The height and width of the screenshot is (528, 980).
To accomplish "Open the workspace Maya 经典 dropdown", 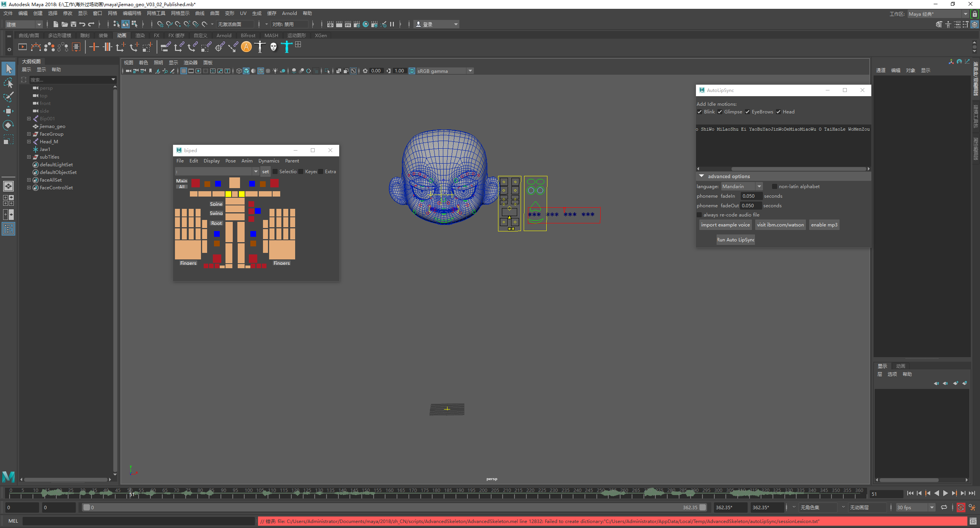I will pyautogui.click(x=938, y=14).
